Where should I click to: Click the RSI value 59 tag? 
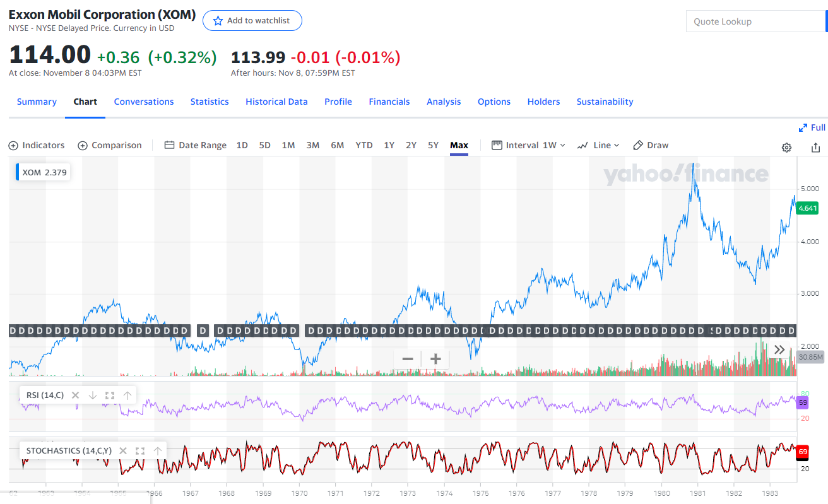click(x=803, y=402)
